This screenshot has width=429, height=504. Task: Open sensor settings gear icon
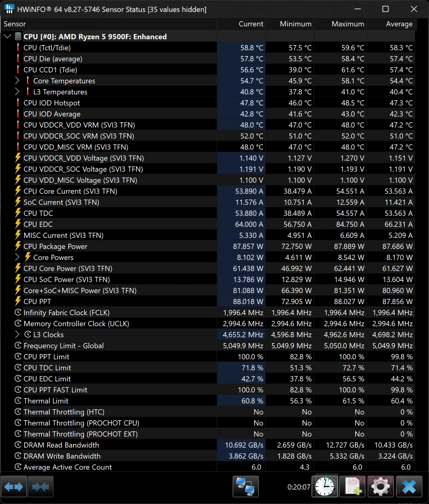(x=381, y=487)
